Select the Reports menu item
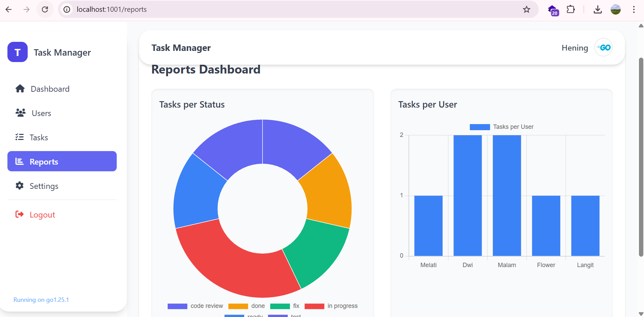644x317 pixels. point(62,162)
